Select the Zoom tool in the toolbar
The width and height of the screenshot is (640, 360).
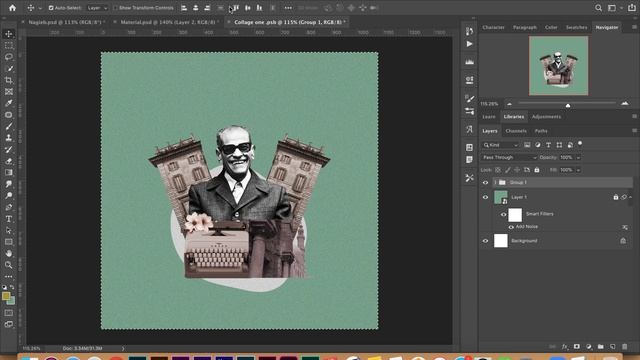point(9,265)
